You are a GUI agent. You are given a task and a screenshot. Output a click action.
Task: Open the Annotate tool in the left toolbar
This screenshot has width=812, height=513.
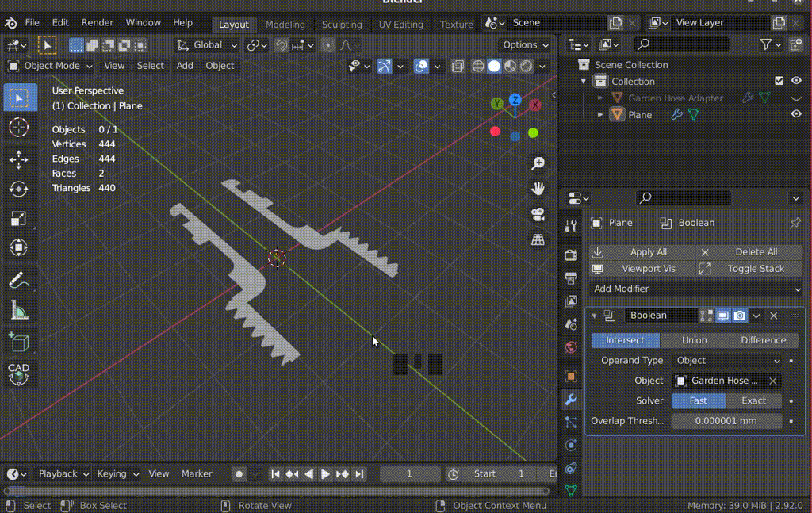[18, 278]
